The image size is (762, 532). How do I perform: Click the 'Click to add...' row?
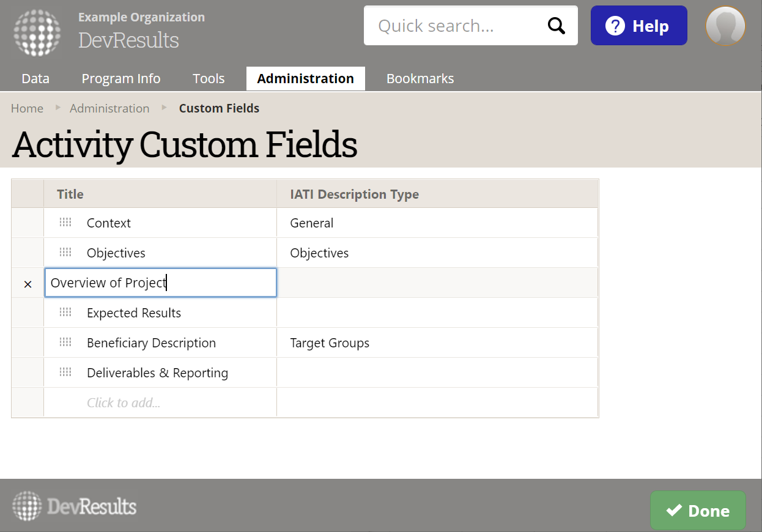(x=124, y=402)
